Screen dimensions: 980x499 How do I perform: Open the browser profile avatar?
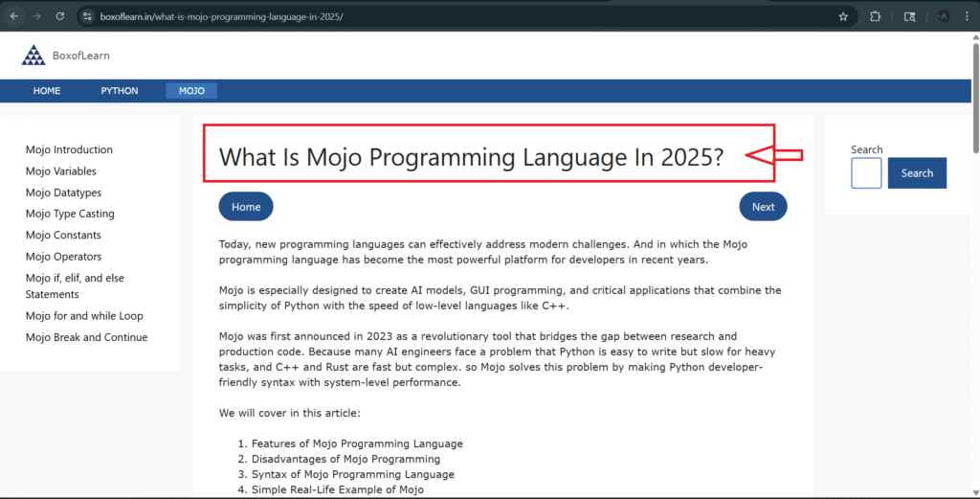[944, 17]
